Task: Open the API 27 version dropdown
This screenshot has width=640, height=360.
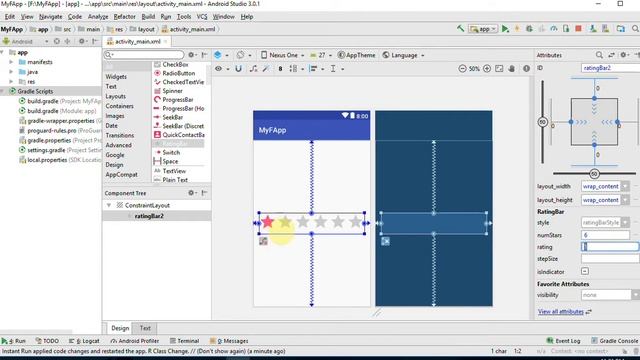Action: pos(321,55)
